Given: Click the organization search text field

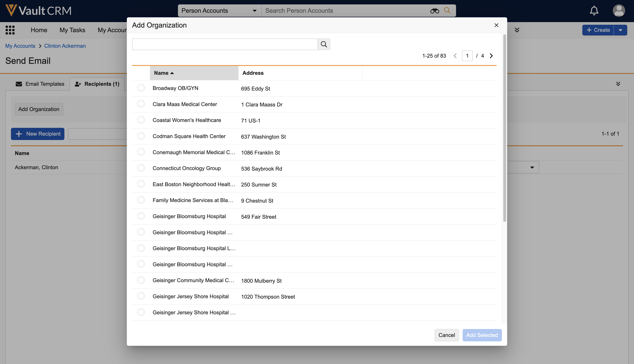Looking at the screenshot, I should coord(225,44).
